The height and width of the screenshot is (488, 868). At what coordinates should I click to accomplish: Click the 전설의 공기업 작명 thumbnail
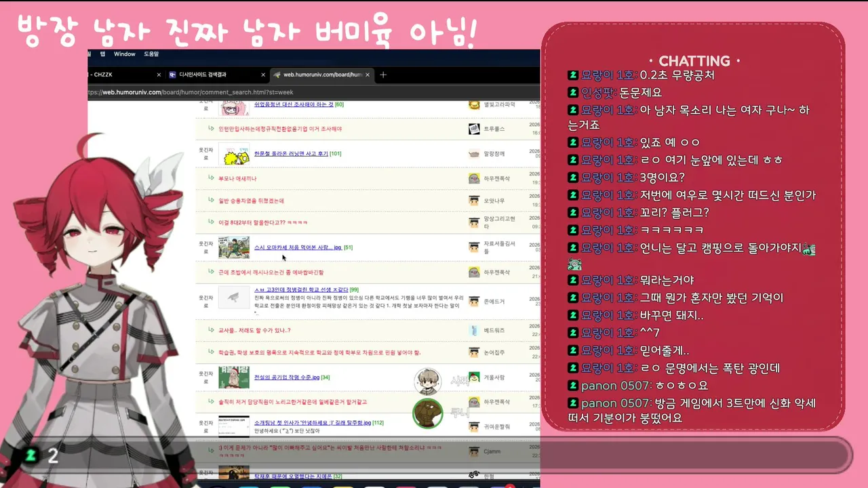pos(234,377)
